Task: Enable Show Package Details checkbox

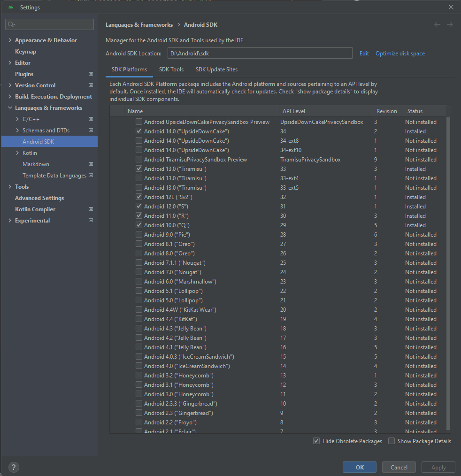Action: pos(392,441)
